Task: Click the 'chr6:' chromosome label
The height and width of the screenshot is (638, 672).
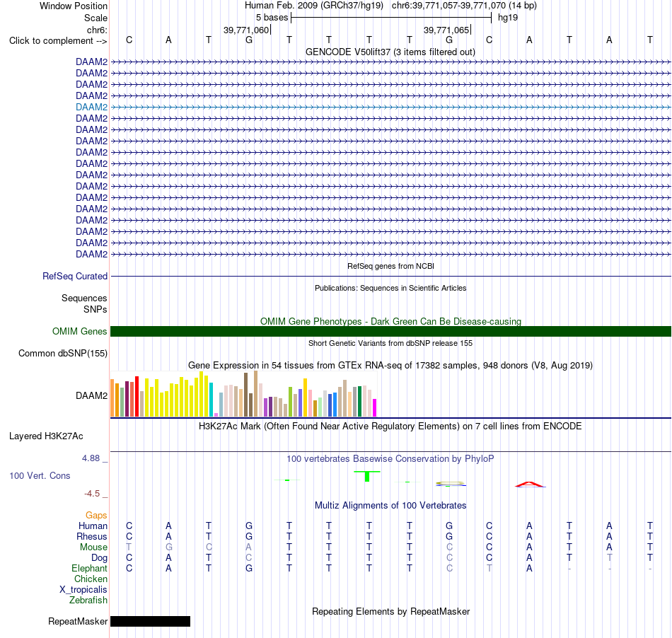Action: [97, 30]
